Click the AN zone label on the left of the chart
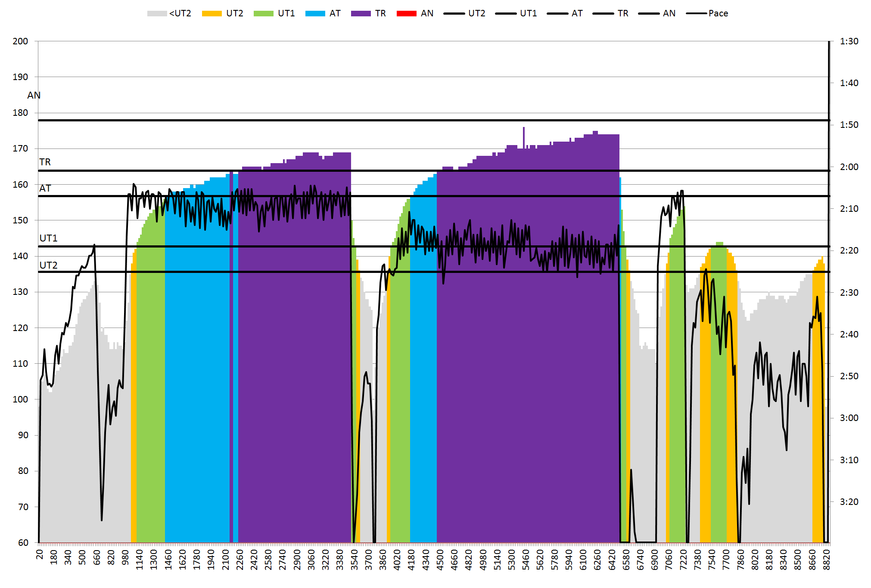The image size is (871, 588). point(34,95)
